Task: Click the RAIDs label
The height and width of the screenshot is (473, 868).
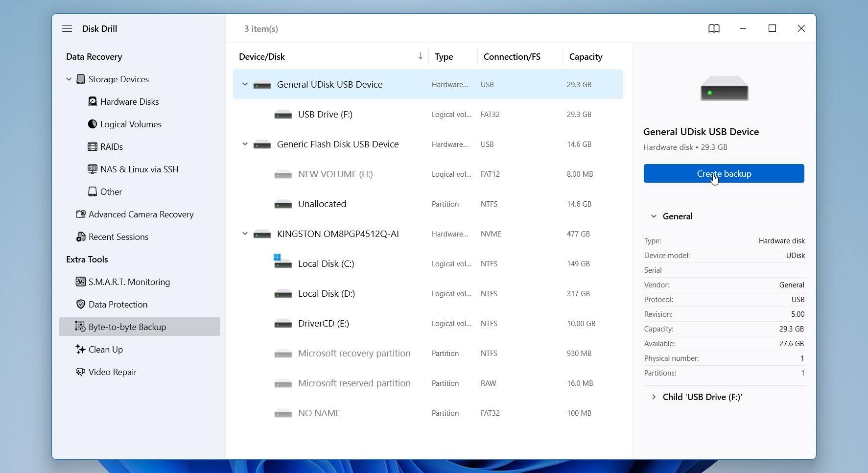Action: (112, 146)
